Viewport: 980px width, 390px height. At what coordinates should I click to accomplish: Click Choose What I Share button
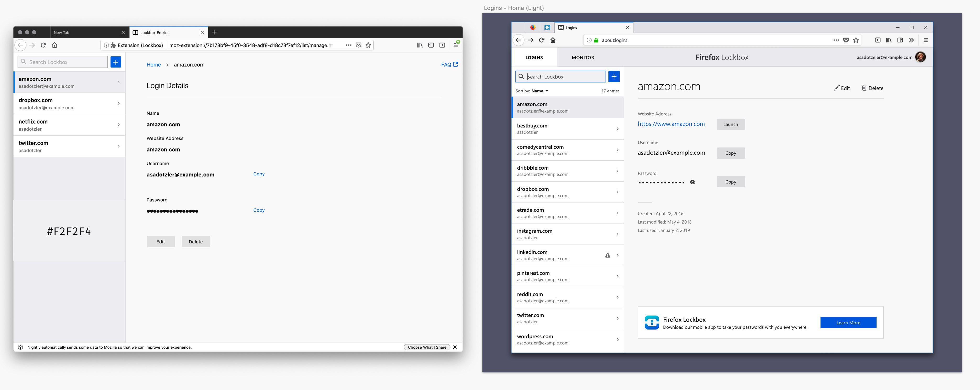pyautogui.click(x=427, y=347)
